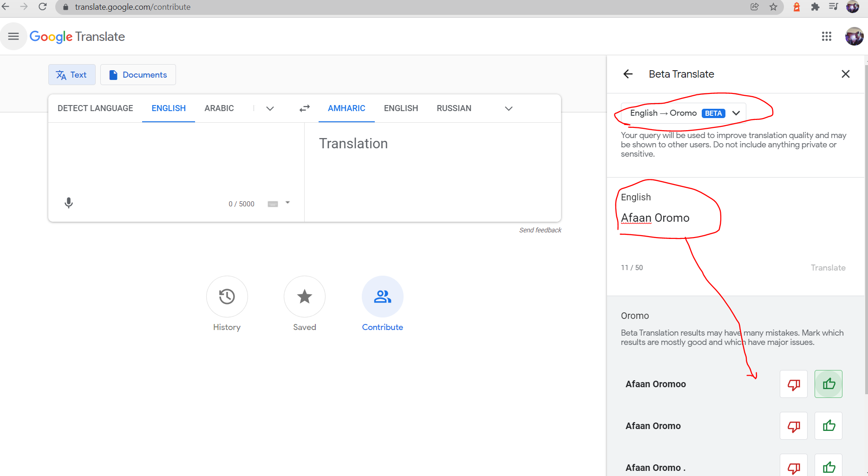Open the main hamburger menu
This screenshot has height=476, width=868.
coord(13,36)
